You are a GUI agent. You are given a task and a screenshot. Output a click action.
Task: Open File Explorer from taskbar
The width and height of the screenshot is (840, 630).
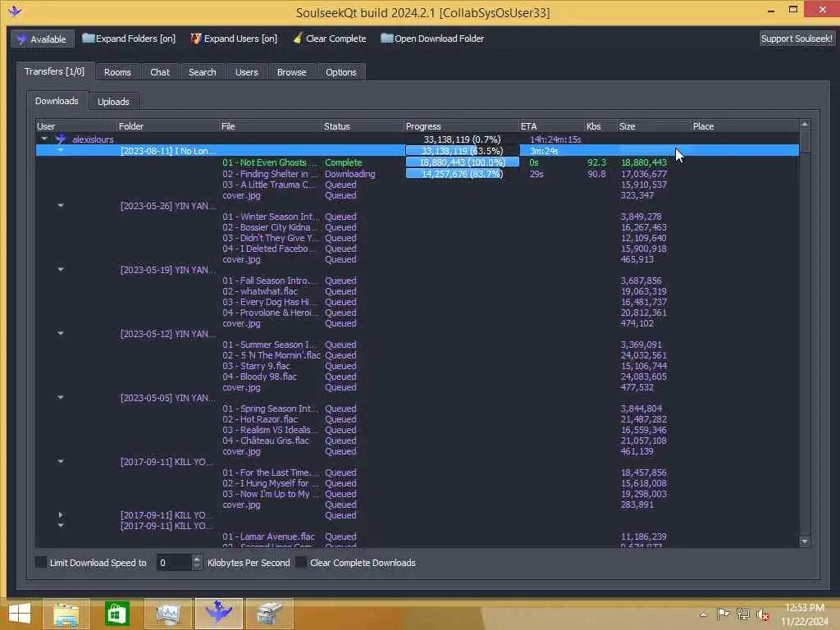tap(66, 614)
